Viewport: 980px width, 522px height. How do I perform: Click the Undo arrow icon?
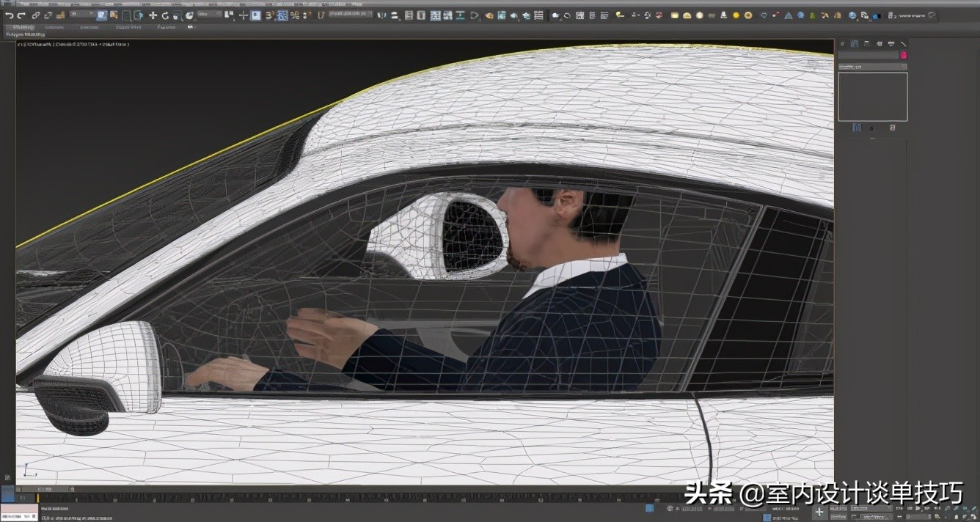click(x=9, y=15)
